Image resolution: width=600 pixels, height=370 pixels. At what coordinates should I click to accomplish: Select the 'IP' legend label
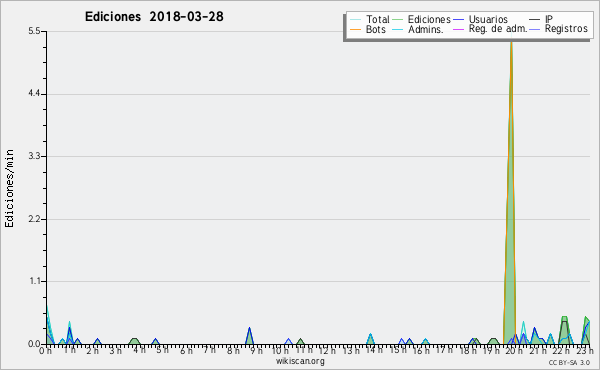coord(549,19)
